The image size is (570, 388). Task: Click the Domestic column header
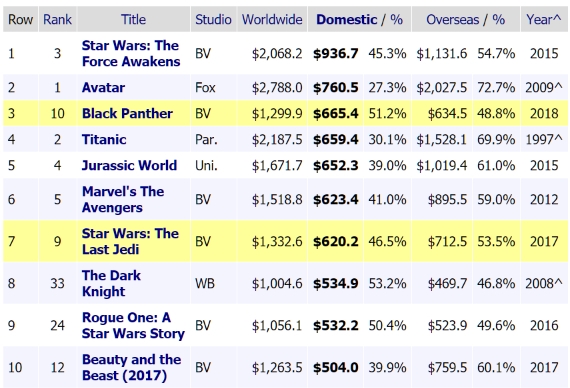click(347, 20)
